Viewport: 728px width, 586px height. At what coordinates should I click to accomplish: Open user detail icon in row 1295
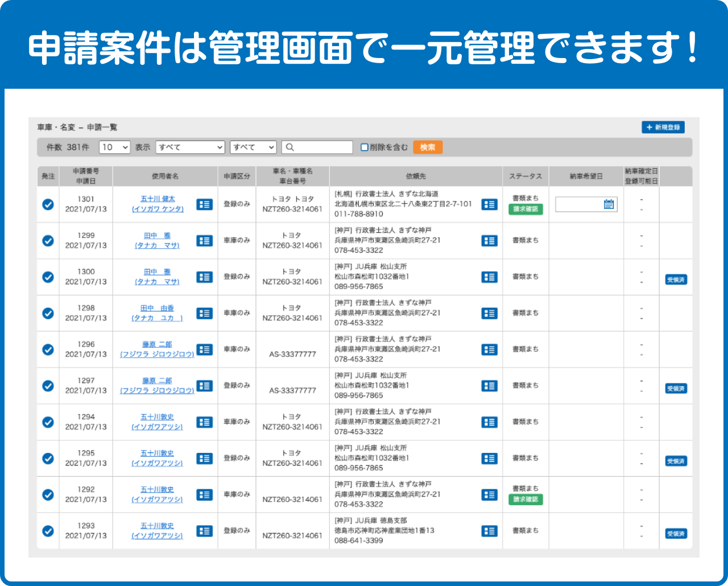pyautogui.click(x=205, y=459)
